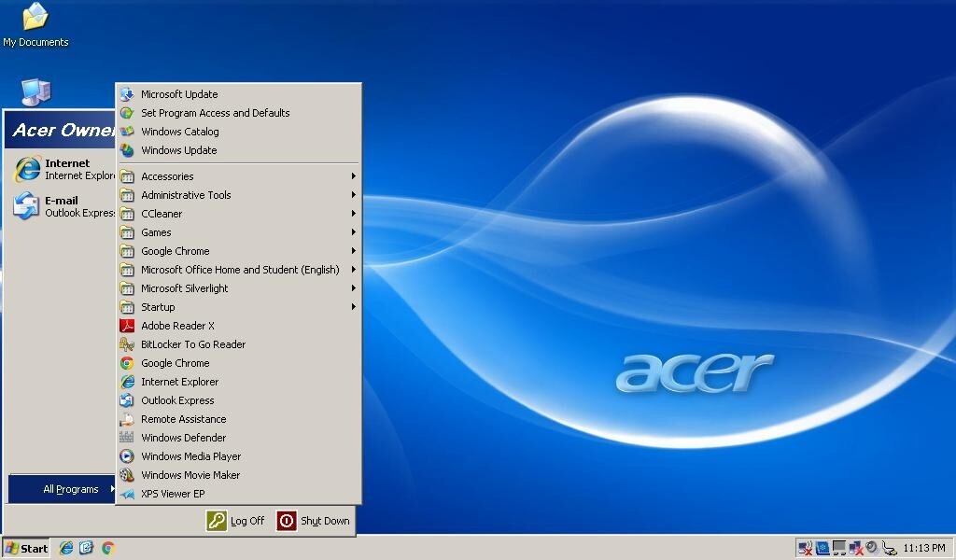Open Outlook Express in the programs list

click(238, 400)
